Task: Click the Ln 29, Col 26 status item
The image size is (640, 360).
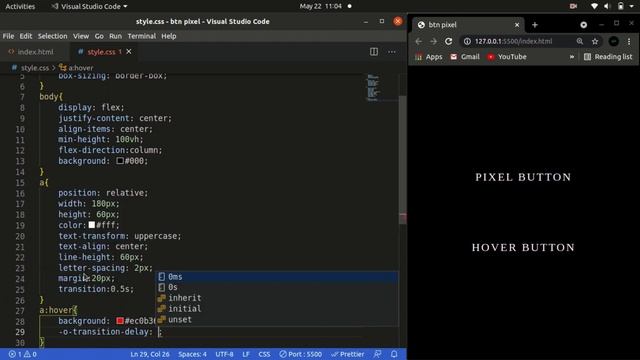Action: [150, 354]
